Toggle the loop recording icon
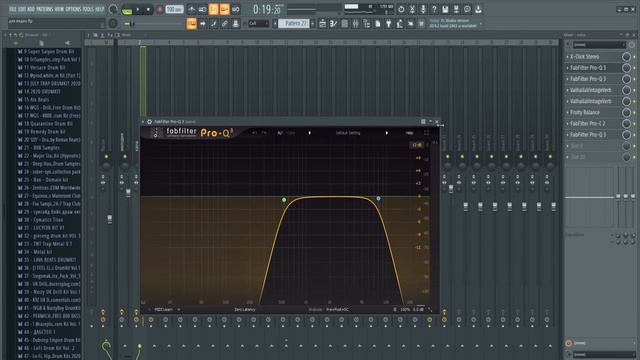This screenshot has width=640, height=360. coord(236,9)
